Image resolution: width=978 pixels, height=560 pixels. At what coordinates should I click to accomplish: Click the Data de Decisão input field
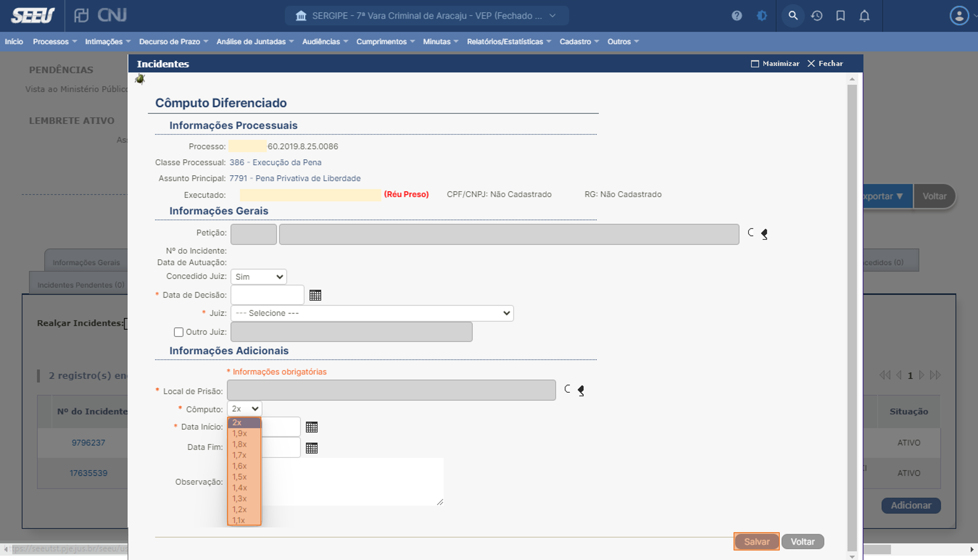(x=267, y=295)
